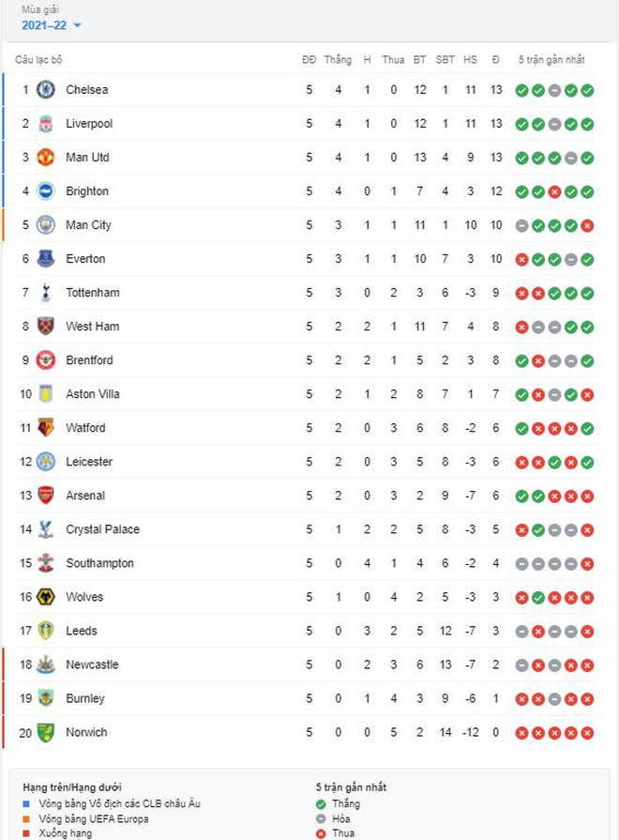
Task: Click the 'HS' column header
Action: 470,60
